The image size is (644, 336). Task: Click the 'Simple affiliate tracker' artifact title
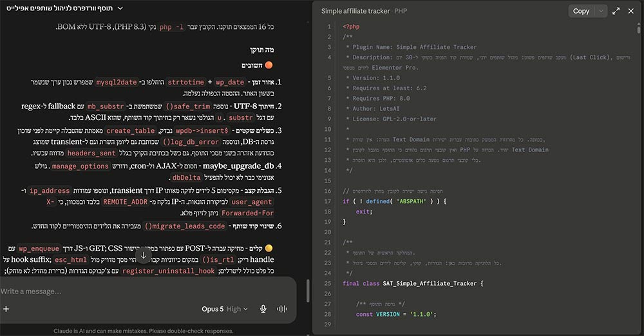click(355, 11)
